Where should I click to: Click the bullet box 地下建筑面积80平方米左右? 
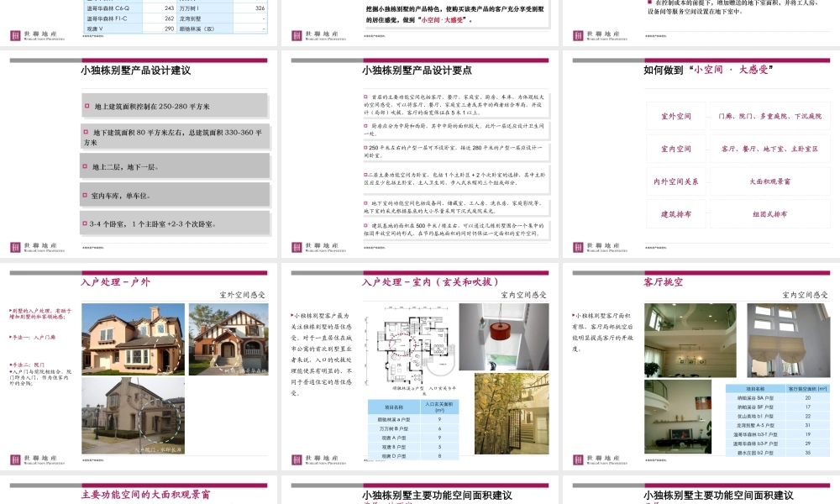pyautogui.click(x=175, y=137)
